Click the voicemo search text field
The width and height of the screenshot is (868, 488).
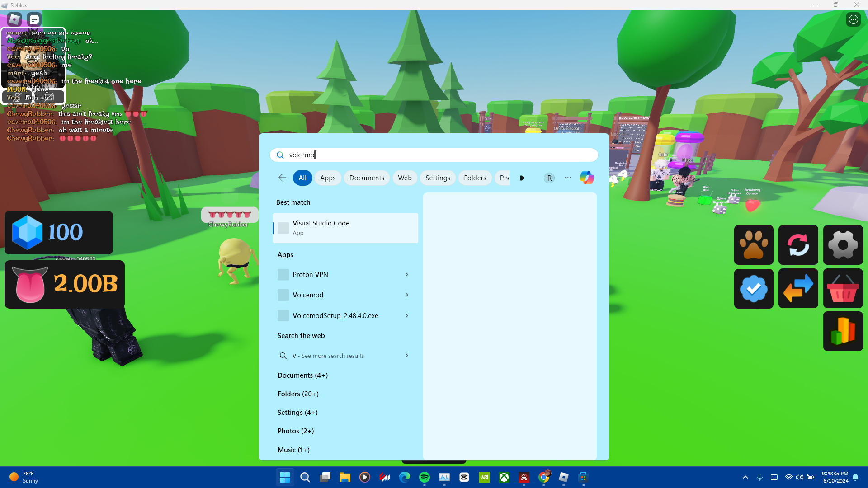point(434,155)
